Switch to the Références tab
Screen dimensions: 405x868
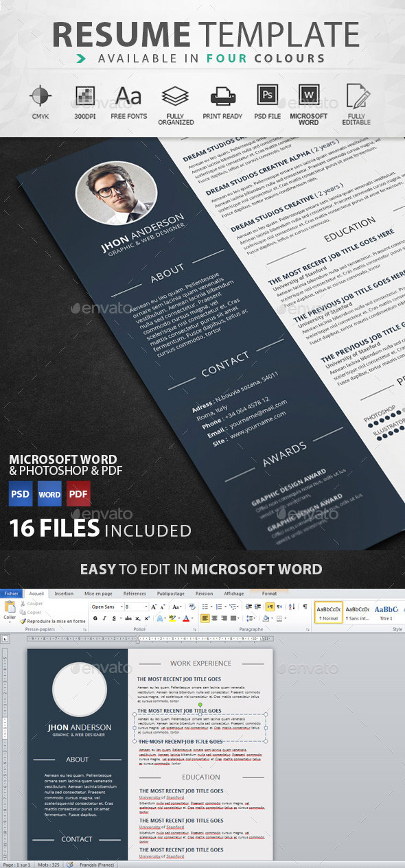135,594
